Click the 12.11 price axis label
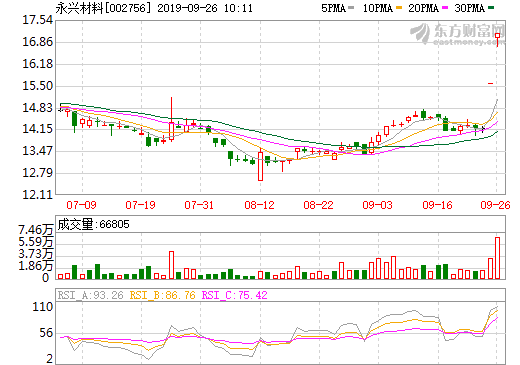Screen dimensions: 520x365 click(38, 195)
